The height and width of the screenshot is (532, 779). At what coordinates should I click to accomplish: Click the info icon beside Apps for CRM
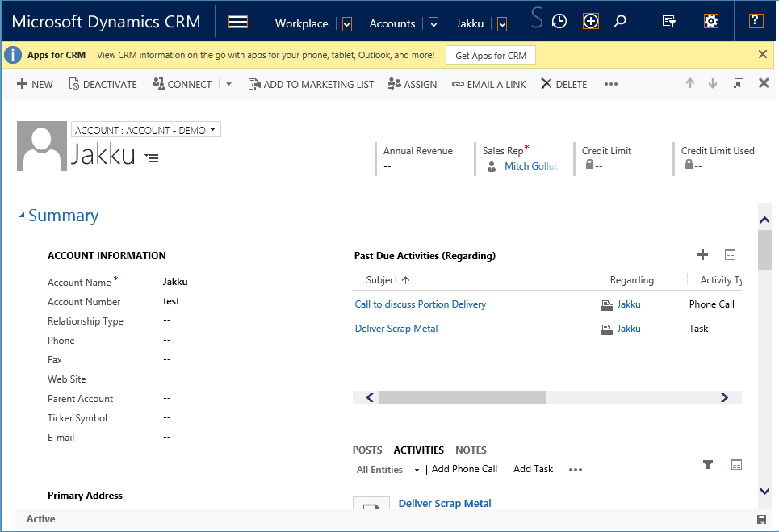point(13,55)
